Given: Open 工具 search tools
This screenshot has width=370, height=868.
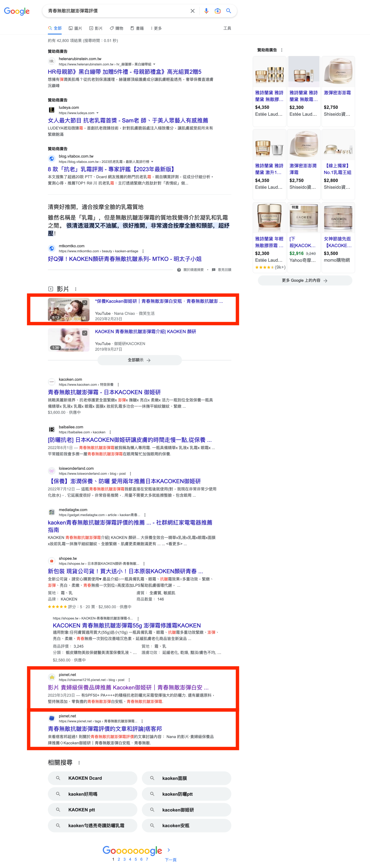Looking at the screenshot, I should pyautogui.click(x=227, y=28).
